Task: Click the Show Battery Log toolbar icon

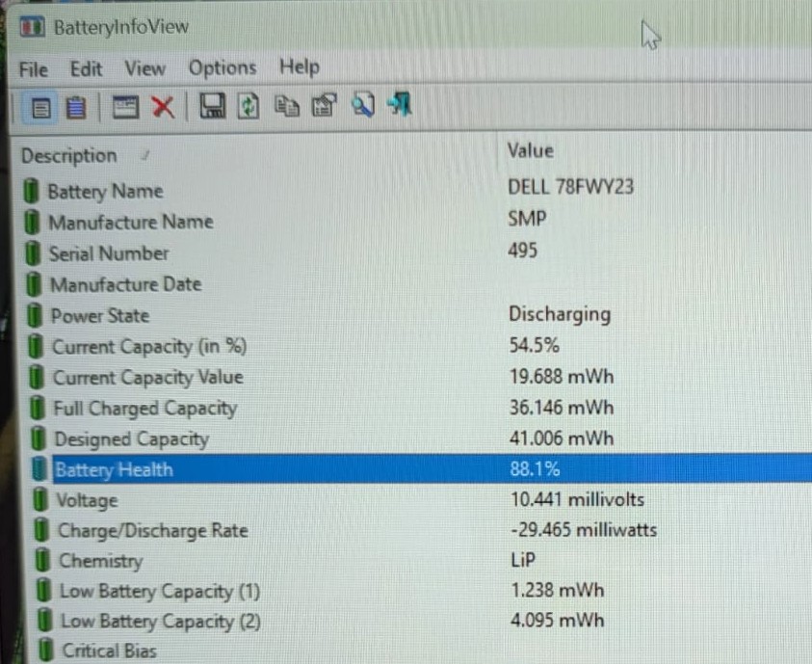Action: click(76, 108)
